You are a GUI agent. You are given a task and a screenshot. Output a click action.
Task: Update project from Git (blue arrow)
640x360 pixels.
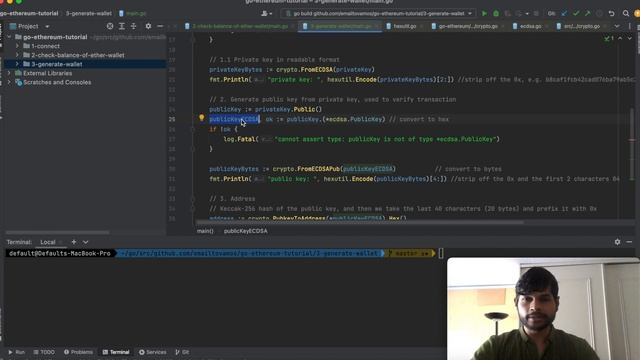pos(564,13)
